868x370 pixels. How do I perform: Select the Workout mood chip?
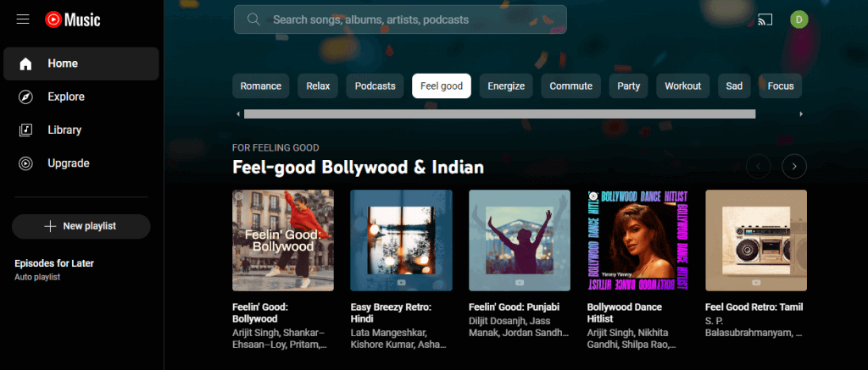pyautogui.click(x=683, y=86)
